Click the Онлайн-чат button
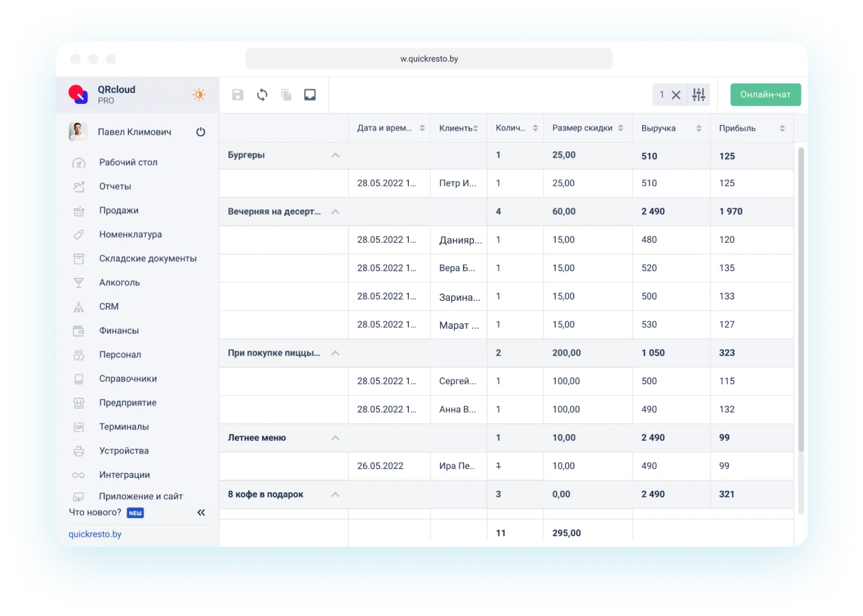This screenshot has height=616, width=863. 765,95
